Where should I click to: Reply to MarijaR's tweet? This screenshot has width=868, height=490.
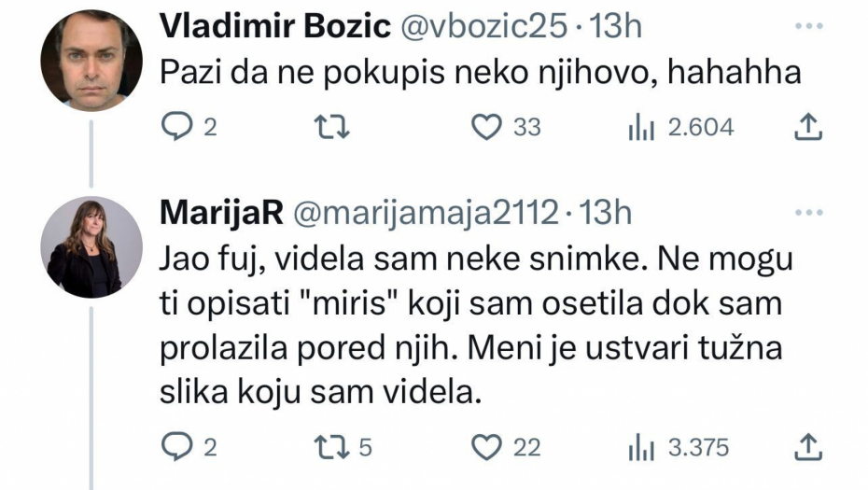175,448
